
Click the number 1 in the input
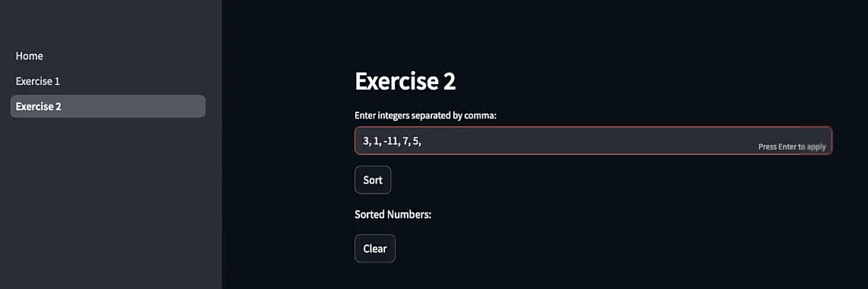(376, 141)
